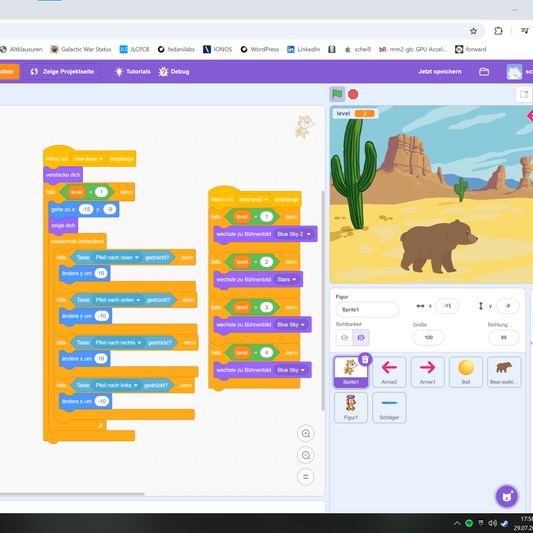Show the sprite using eye icon
Viewport: 533px width, 533px height.
coord(344,338)
